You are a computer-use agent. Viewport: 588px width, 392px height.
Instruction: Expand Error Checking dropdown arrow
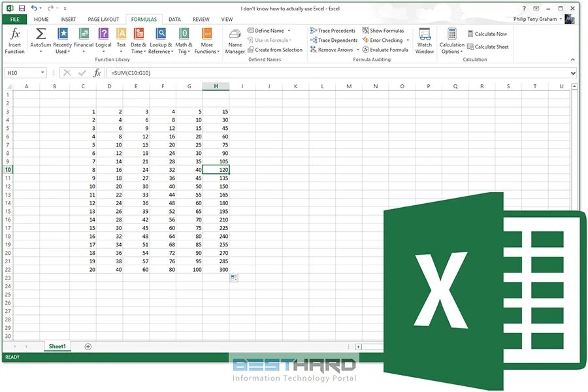[x=408, y=40]
